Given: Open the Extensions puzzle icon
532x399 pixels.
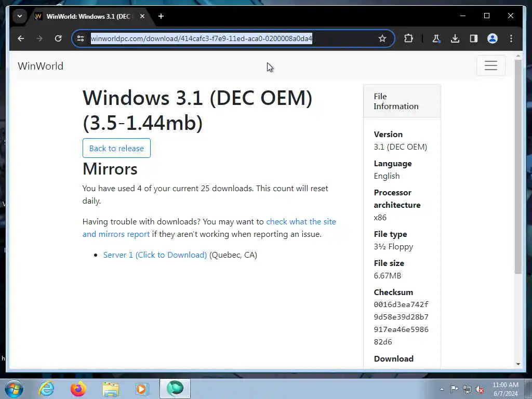Looking at the screenshot, I should click(408, 38).
